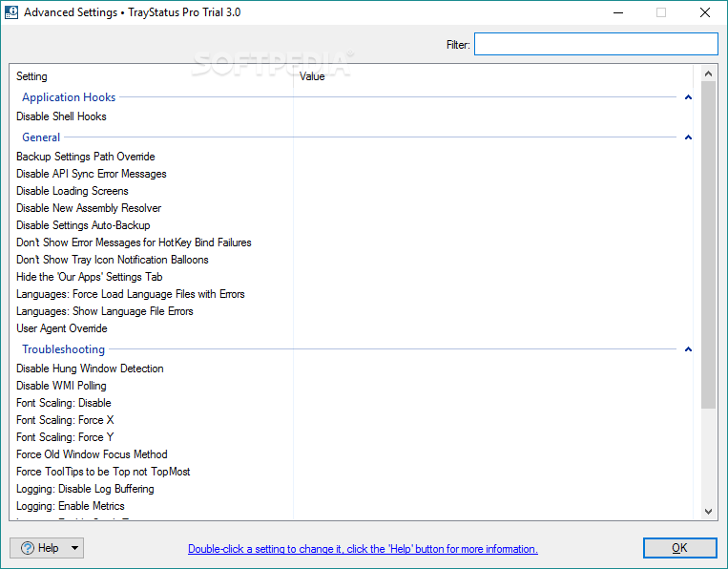Screen dimensions: 728x569
Task: Select 'Don't Show Error Messages for HotKey Bind Failures'
Action: 134,242
